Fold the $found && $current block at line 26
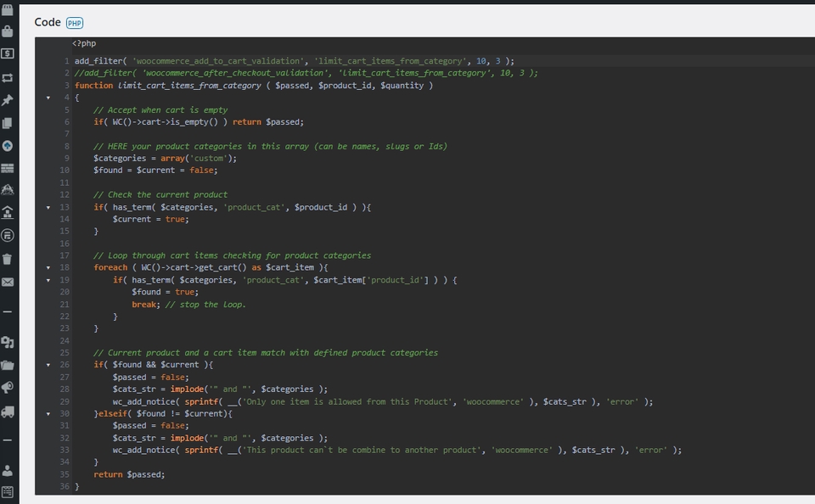The image size is (815, 504). tap(48, 365)
